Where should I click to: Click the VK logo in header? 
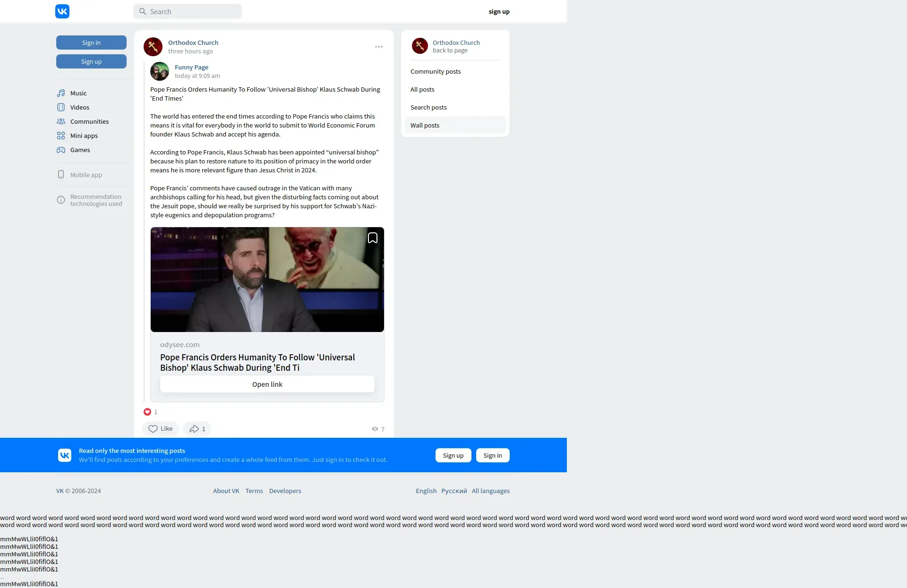pos(62,11)
